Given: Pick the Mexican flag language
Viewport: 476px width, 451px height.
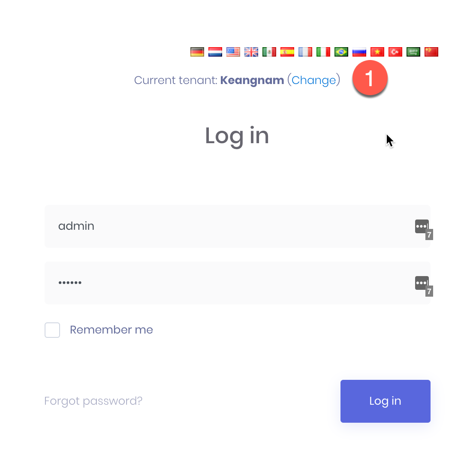Looking at the screenshot, I should tap(269, 52).
